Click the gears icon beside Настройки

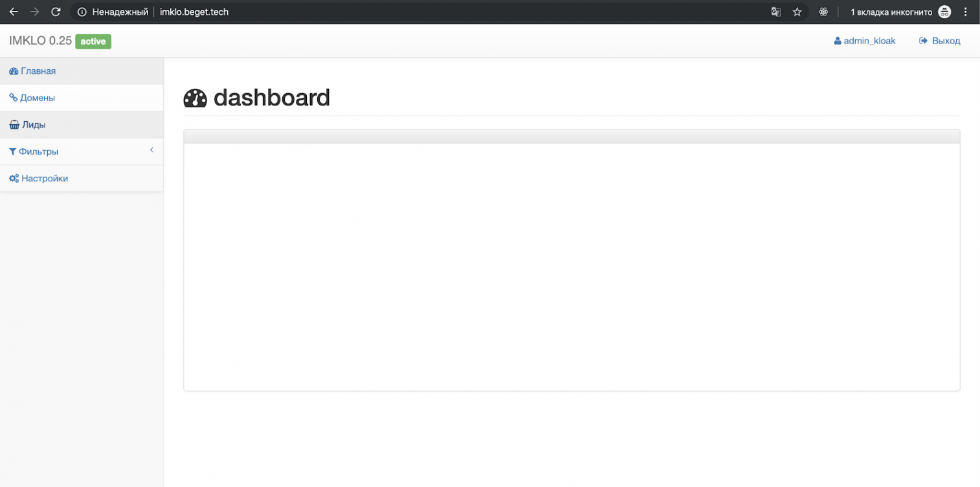pyautogui.click(x=14, y=178)
